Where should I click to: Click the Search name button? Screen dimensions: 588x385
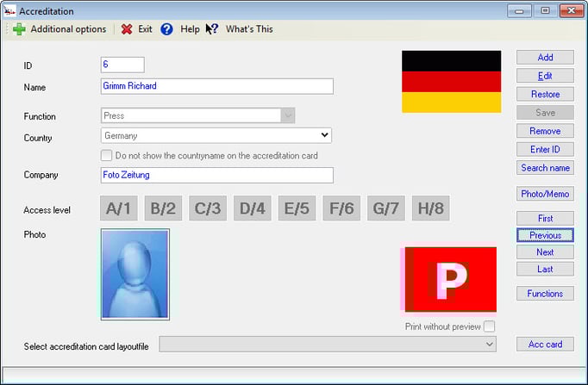pos(545,168)
